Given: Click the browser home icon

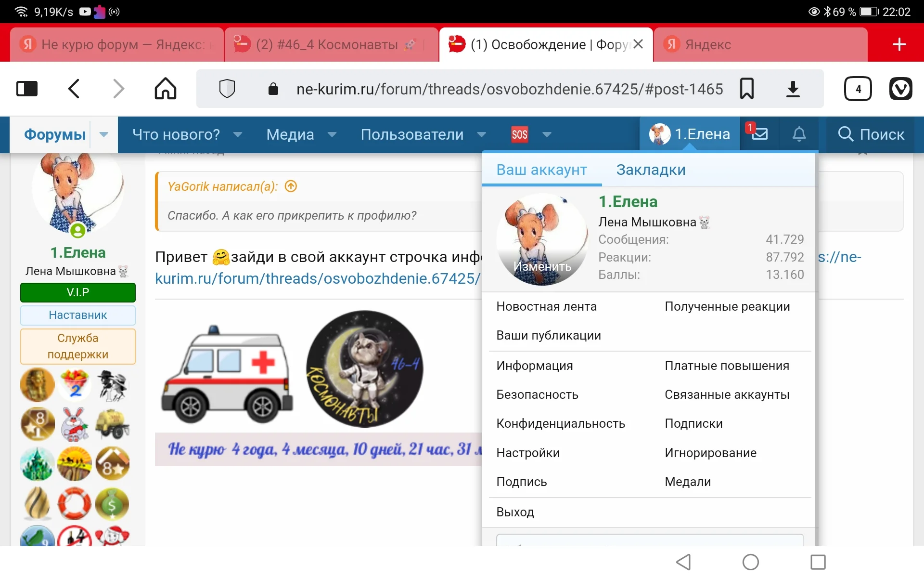Looking at the screenshot, I should pos(165,89).
